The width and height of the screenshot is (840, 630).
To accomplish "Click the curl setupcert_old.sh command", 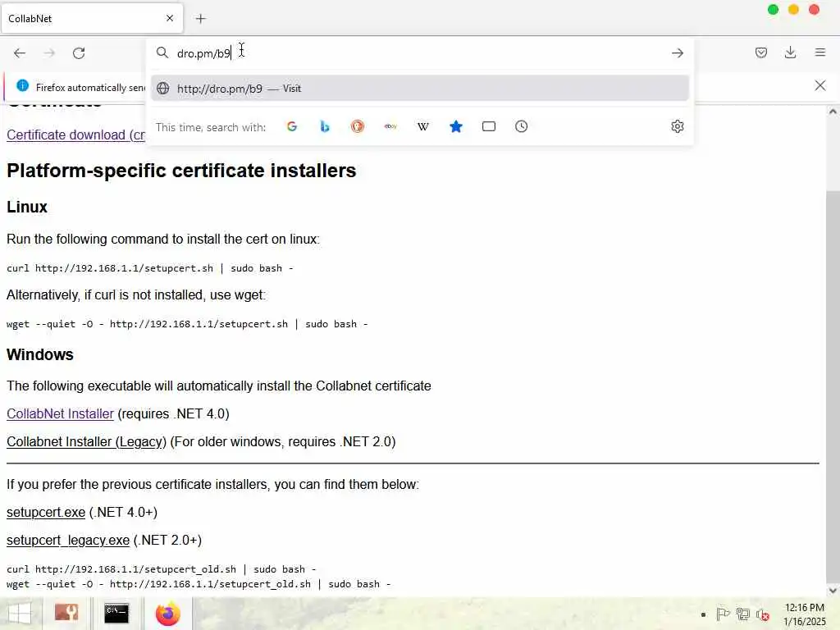I will (x=162, y=569).
